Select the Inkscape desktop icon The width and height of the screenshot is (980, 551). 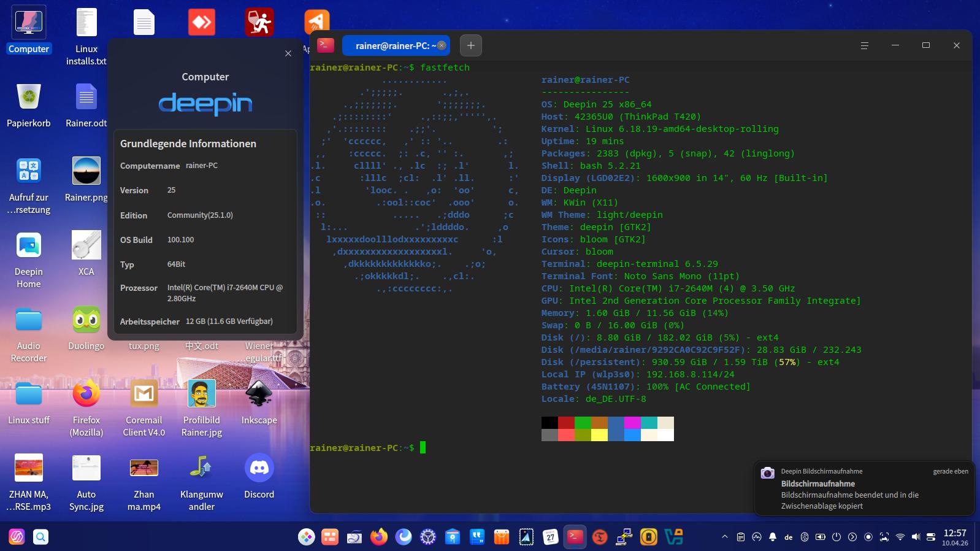pos(259,403)
